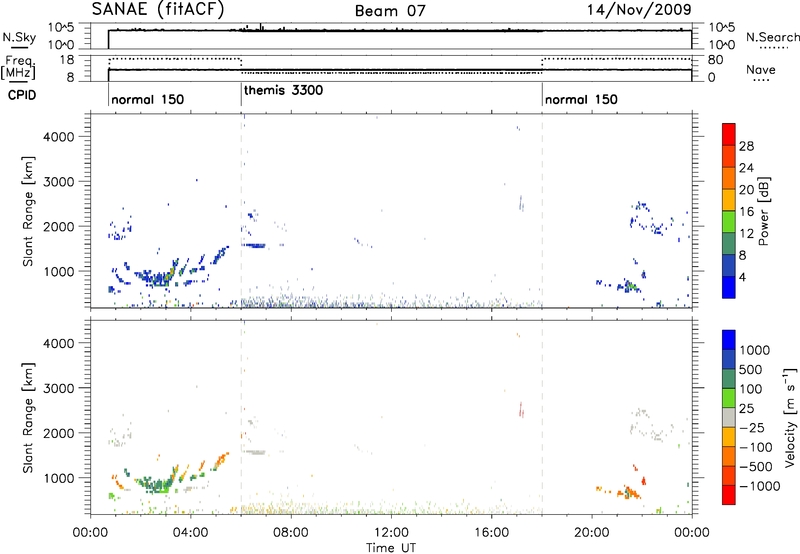Click the velocity colorbar value -25
Viewport: 800px width, 554px height.
752,428
